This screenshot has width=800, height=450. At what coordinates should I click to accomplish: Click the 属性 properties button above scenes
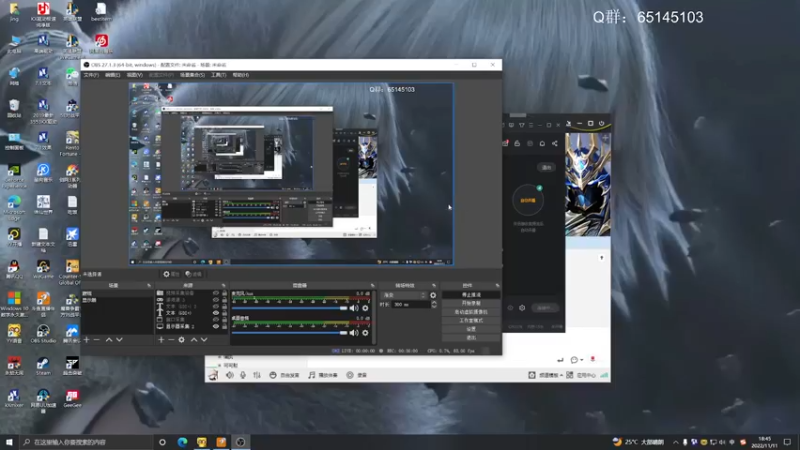[171, 274]
